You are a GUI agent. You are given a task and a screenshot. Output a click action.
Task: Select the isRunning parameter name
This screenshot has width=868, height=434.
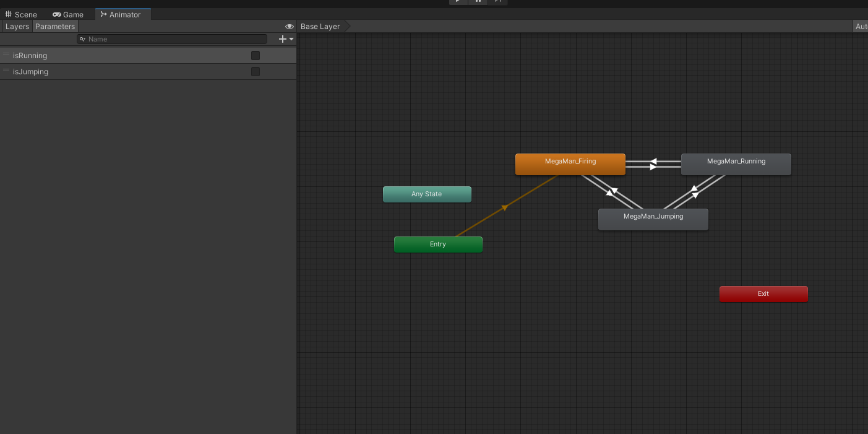(30, 56)
